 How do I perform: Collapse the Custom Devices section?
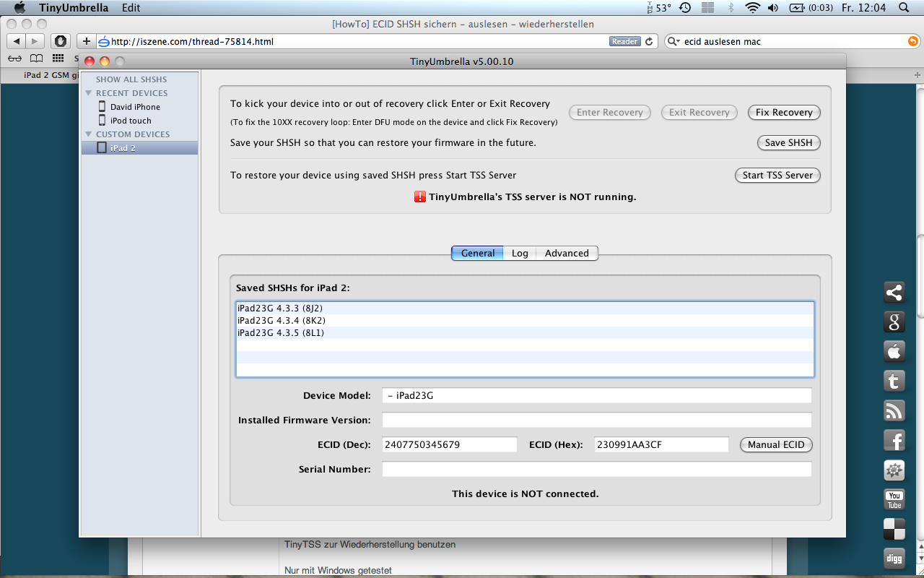(x=89, y=134)
